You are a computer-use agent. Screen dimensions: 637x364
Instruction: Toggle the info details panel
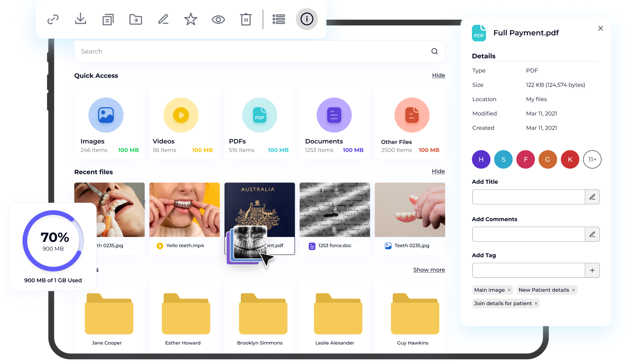click(x=307, y=19)
